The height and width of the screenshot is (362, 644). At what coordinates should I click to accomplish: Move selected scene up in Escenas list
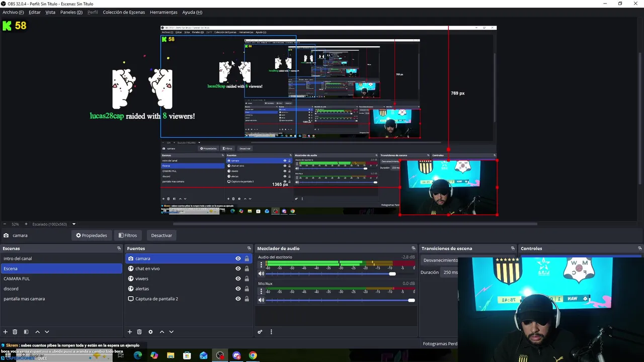point(37,332)
